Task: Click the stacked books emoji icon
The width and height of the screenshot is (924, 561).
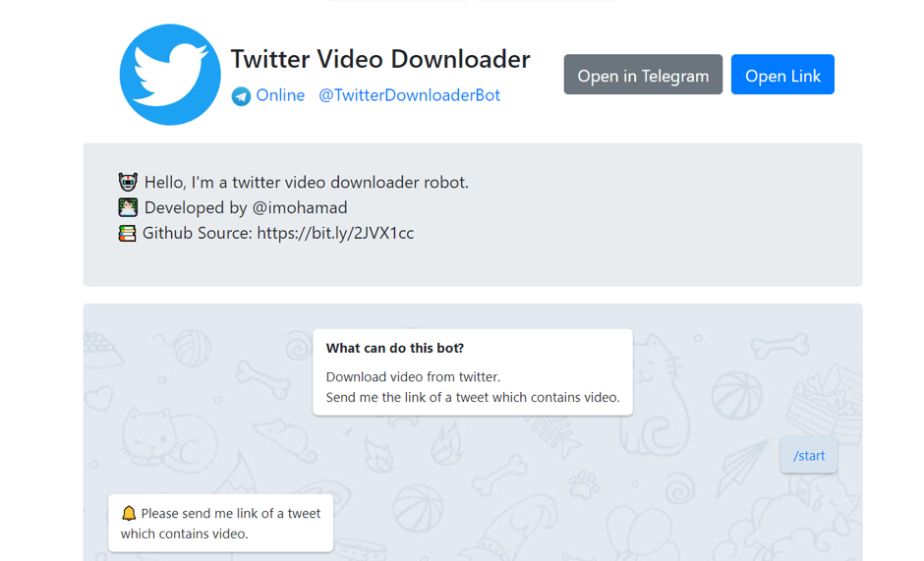Action: click(x=127, y=233)
